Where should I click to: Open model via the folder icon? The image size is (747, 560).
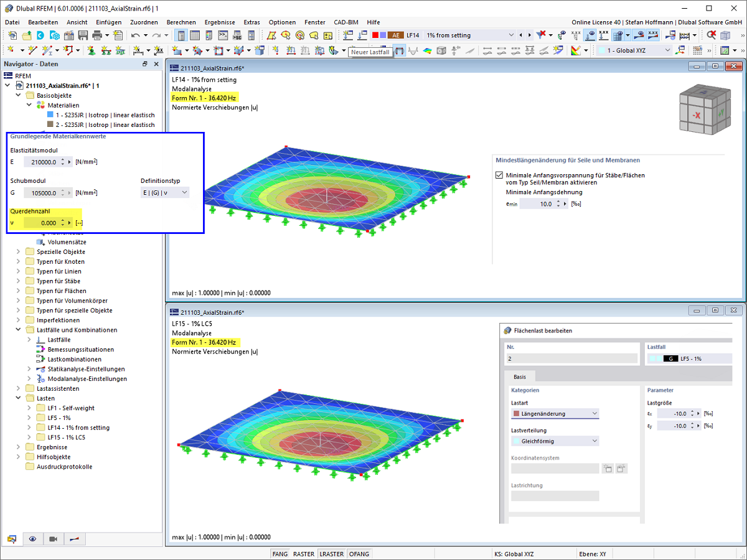tap(27, 35)
